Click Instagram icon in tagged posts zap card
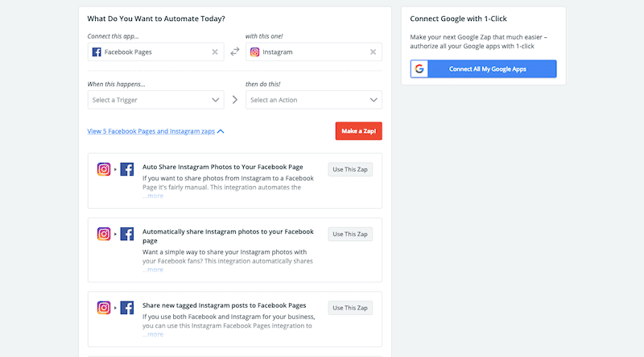Image resolution: width=644 pixels, height=357 pixels. (x=104, y=307)
